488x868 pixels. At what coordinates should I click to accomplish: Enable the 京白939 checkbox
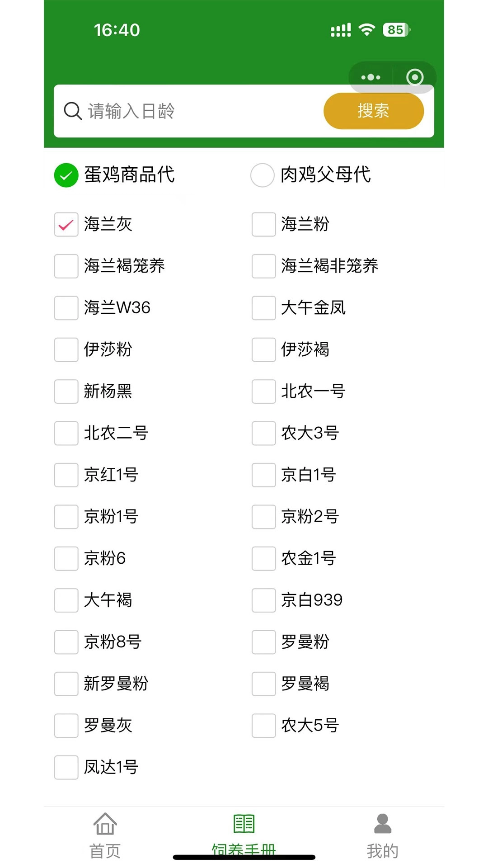[263, 600]
